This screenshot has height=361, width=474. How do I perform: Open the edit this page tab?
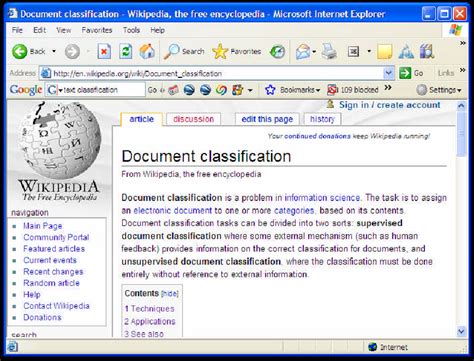267,119
